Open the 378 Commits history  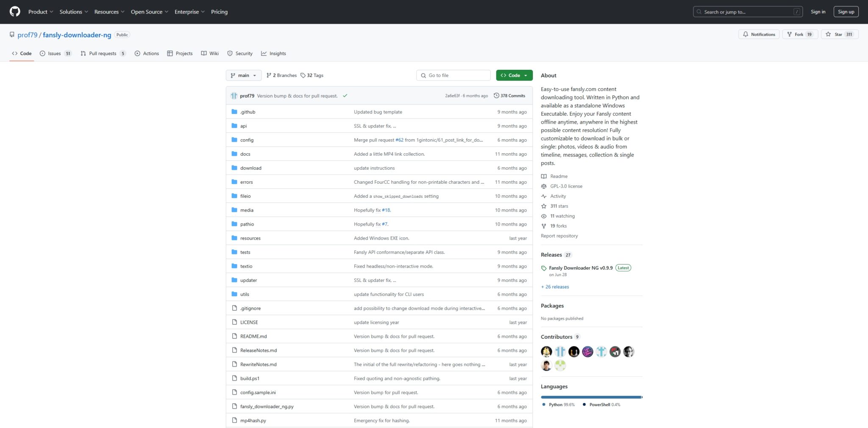(509, 96)
